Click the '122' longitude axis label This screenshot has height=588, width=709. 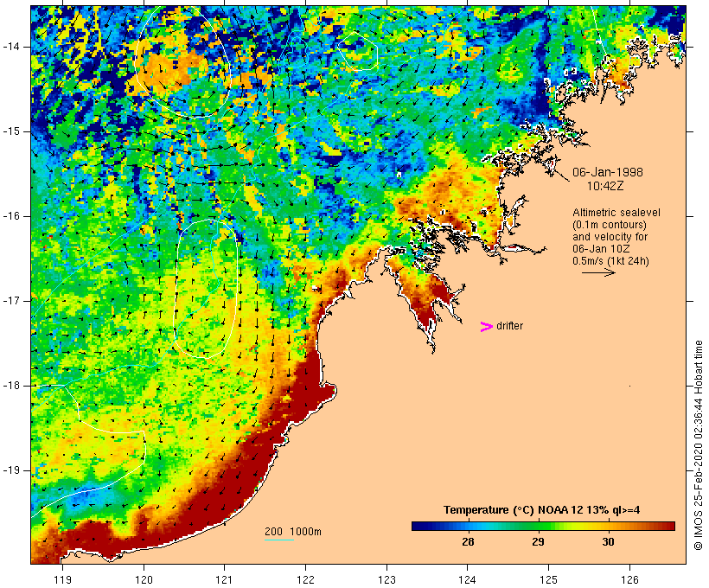pos(306,579)
